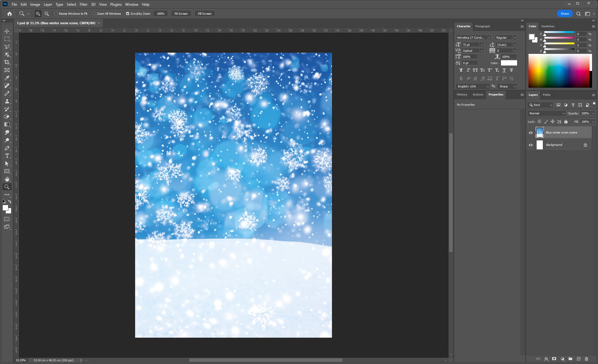This screenshot has height=364, width=598.
Task: Click the Fit Screen button
Action: pos(181,13)
